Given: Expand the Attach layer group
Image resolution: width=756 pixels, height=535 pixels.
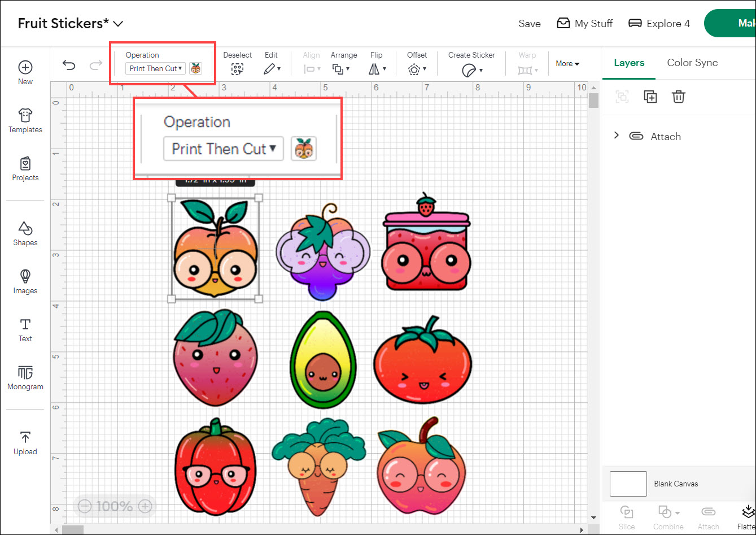Looking at the screenshot, I should pos(617,136).
